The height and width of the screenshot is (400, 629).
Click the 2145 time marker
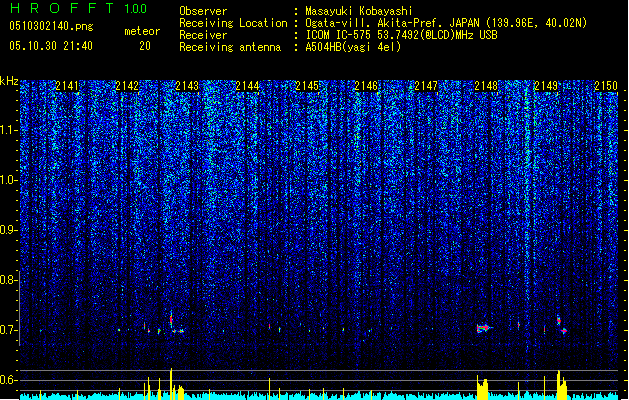pyautogui.click(x=307, y=86)
